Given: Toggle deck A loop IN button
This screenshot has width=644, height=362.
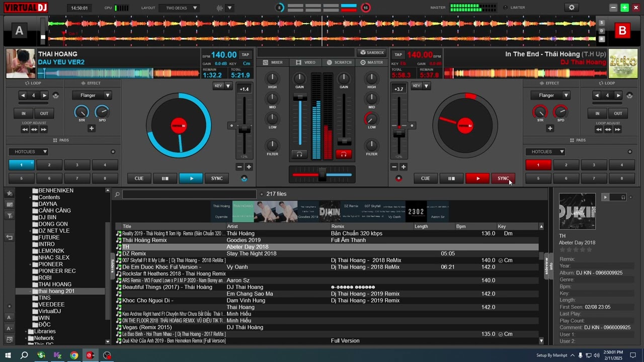Looking at the screenshot, I should (23, 114).
